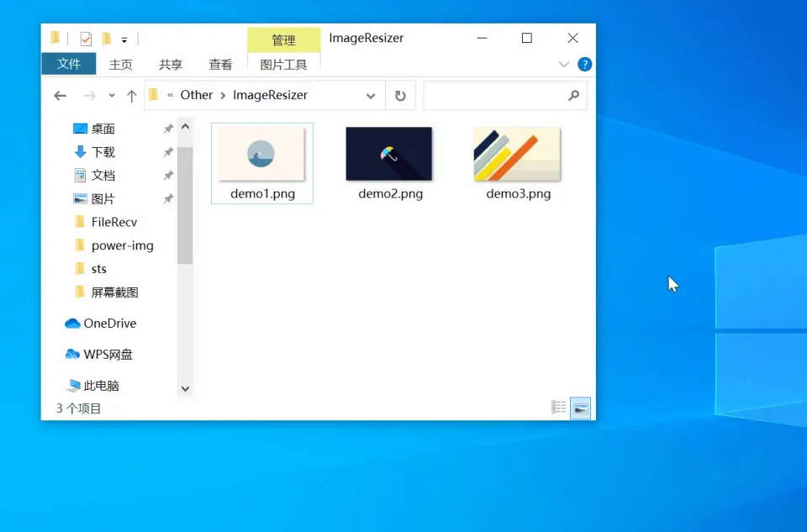The width and height of the screenshot is (807, 532).
Task: Click the pin icon next to 下载
Action: pos(168,152)
